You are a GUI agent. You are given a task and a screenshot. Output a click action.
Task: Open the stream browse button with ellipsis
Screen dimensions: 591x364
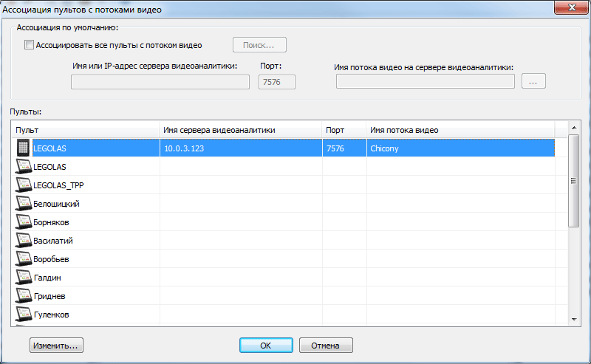(533, 81)
